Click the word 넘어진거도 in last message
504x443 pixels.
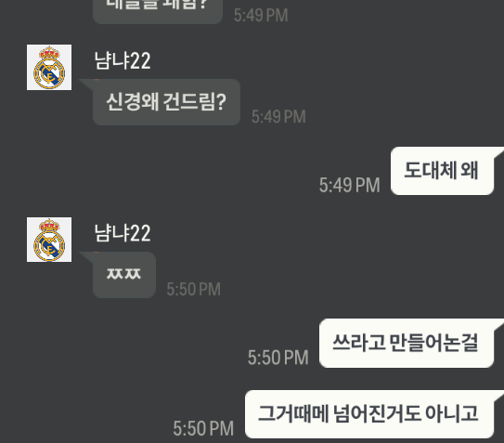coord(377,413)
